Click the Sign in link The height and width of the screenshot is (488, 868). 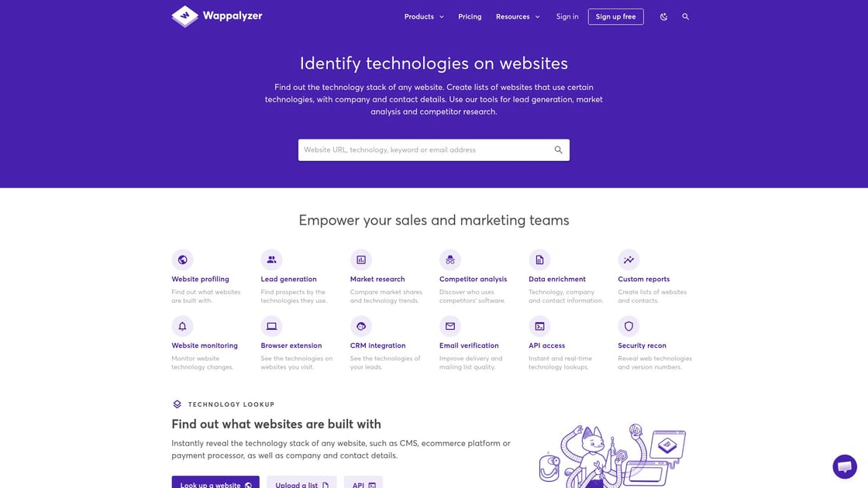click(x=567, y=16)
